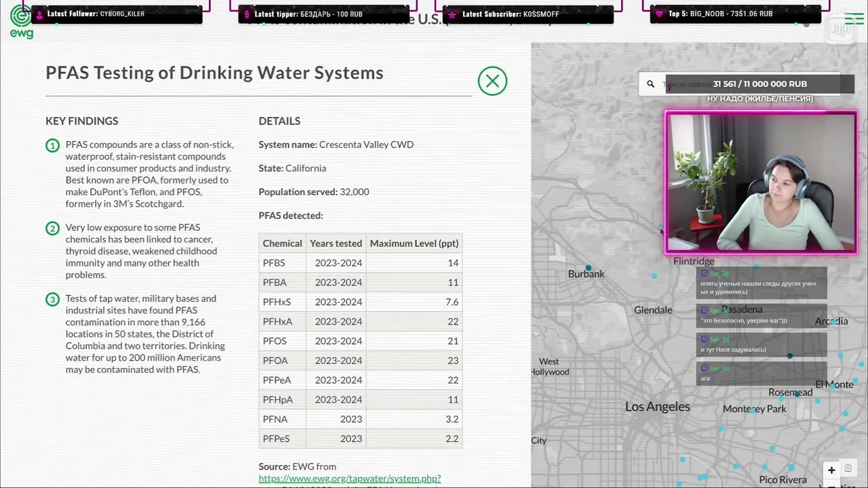
Task: Zoom in the map with the plus button
Action: (x=831, y=470)
